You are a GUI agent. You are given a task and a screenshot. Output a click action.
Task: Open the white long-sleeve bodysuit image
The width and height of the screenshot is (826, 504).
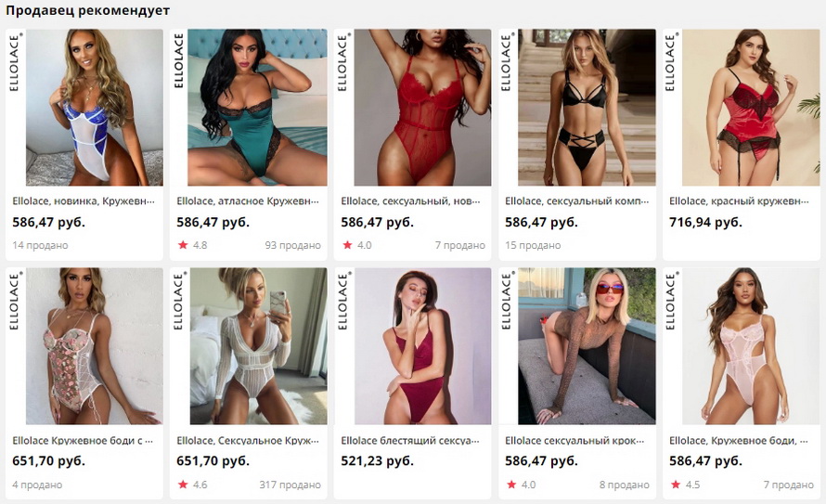[248, 346]
